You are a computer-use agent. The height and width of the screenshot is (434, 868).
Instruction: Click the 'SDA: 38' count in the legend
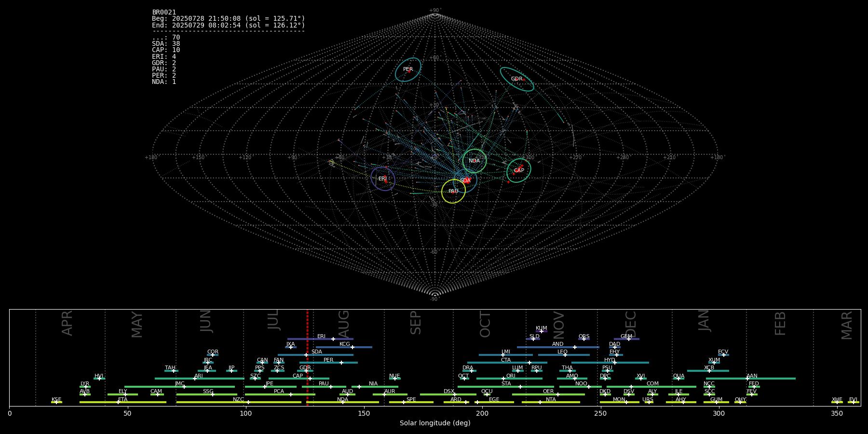pos(166,44)
